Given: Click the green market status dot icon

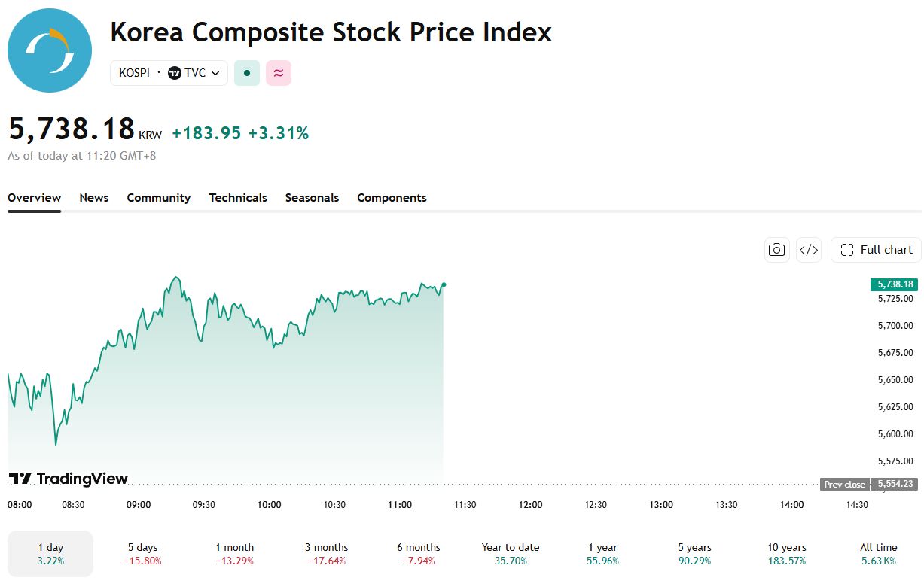Looking at the screenshot, I should [x=247, y=73].
